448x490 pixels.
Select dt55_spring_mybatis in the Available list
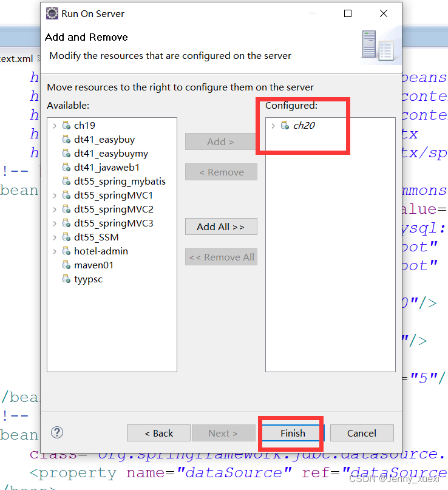(120, 182)
